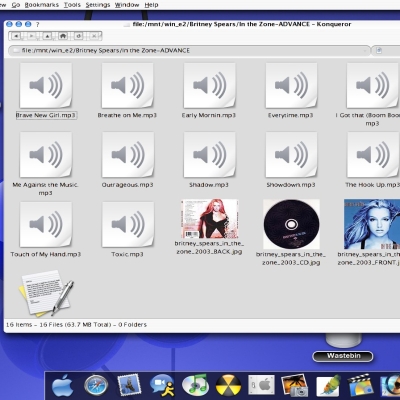Open the Bookmarks menu
The height and width of the screenshot is (400, 400).
pyautogui.click(x=42, y=5)
